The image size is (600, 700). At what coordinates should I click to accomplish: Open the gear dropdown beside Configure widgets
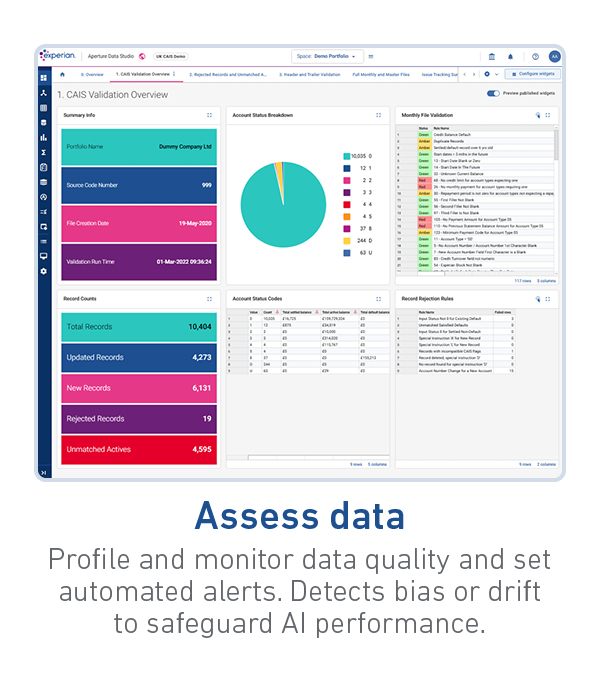click(x=489, y=74)
